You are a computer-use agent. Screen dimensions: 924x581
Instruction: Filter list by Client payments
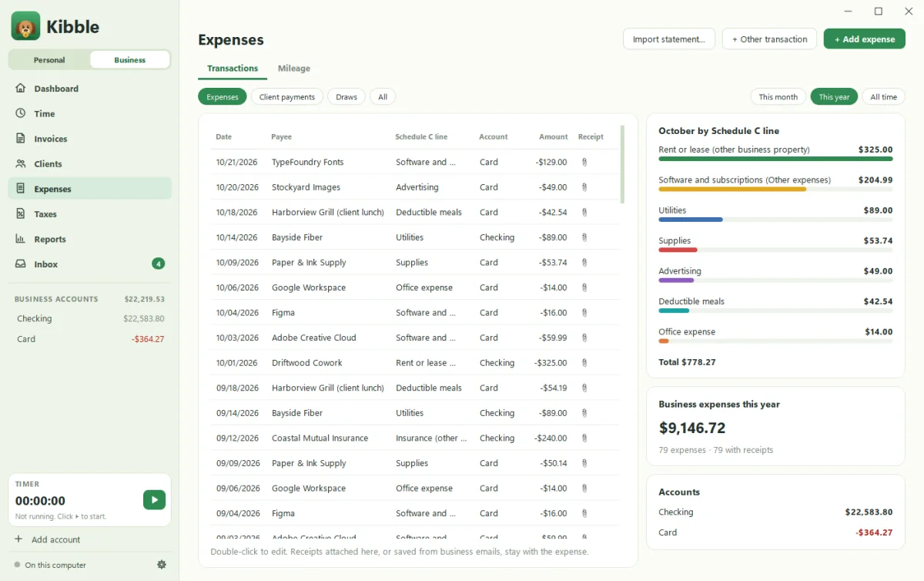[287, 97]
